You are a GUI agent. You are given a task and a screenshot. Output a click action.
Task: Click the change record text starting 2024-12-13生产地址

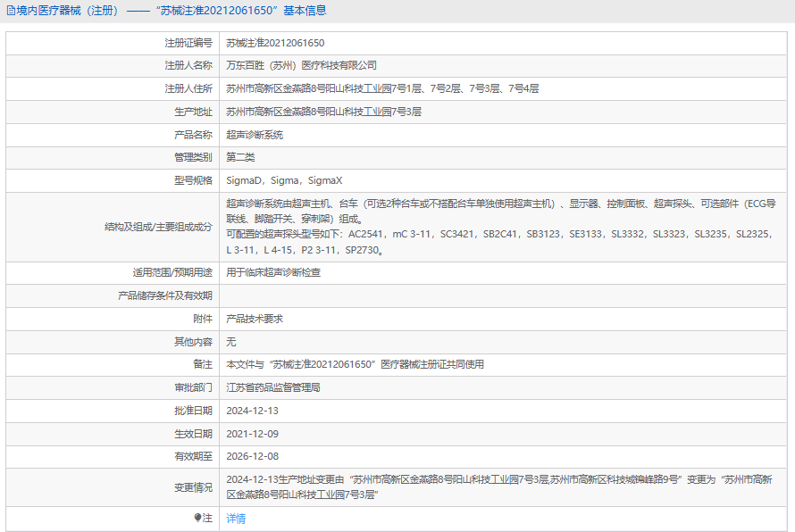tap(499, 486)
